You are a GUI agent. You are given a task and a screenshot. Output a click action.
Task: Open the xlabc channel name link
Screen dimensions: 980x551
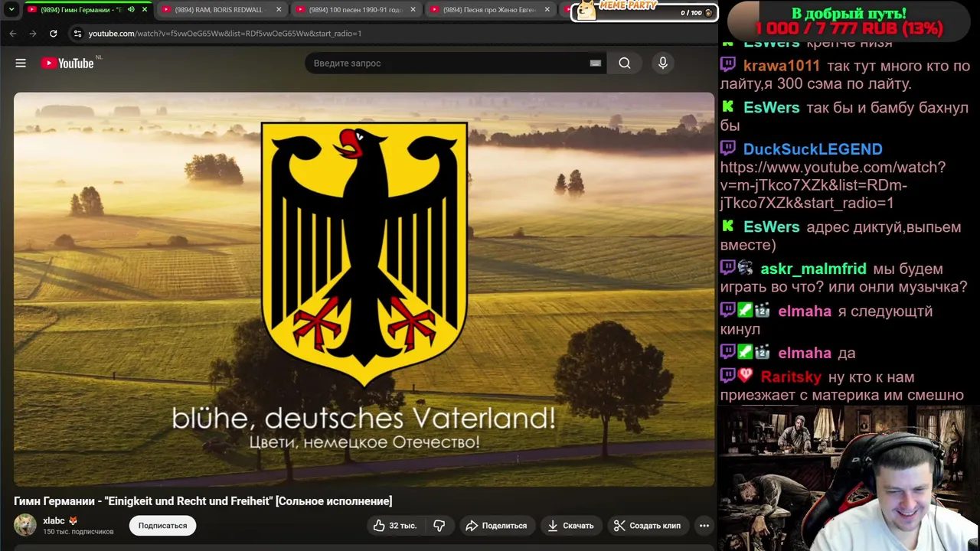pyautogui.click(x=54, y=520)
